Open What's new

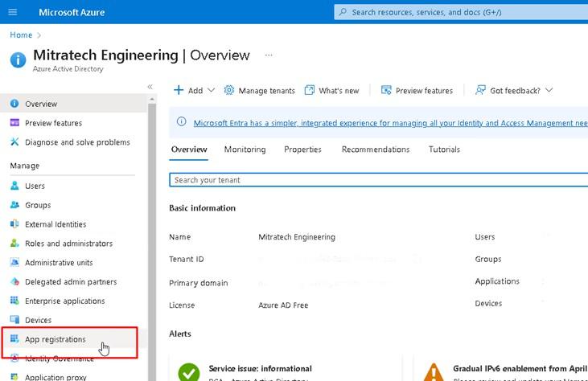[x=339, y=91]
